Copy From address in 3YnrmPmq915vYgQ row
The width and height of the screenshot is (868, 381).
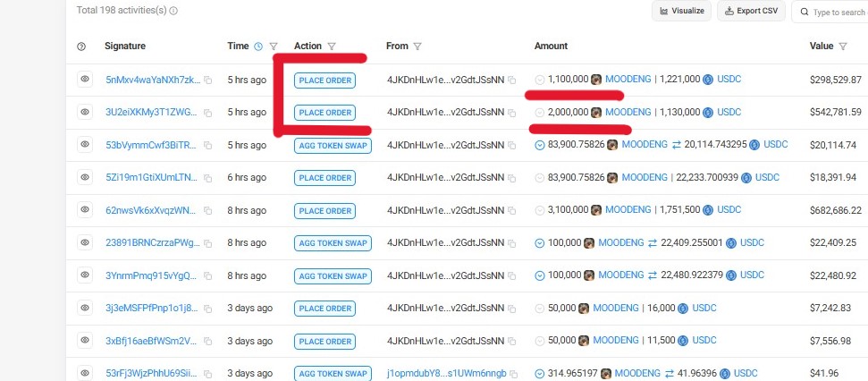click(512, 275)
